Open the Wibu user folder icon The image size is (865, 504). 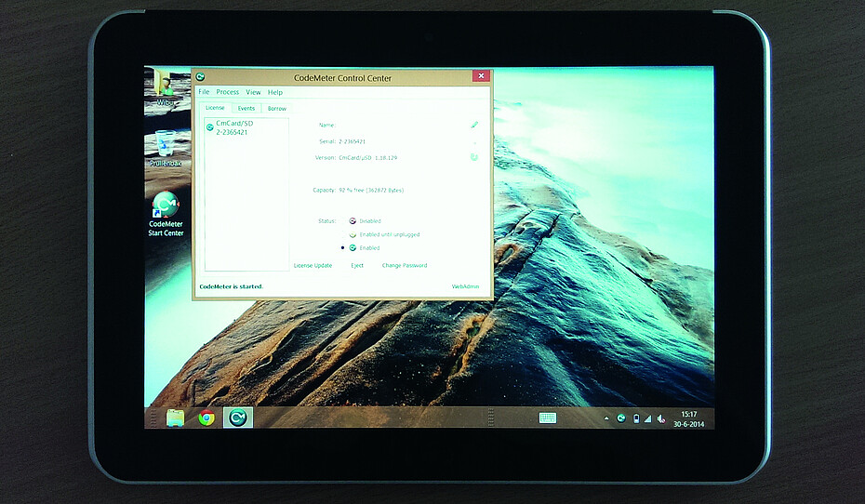coord(165,88)
